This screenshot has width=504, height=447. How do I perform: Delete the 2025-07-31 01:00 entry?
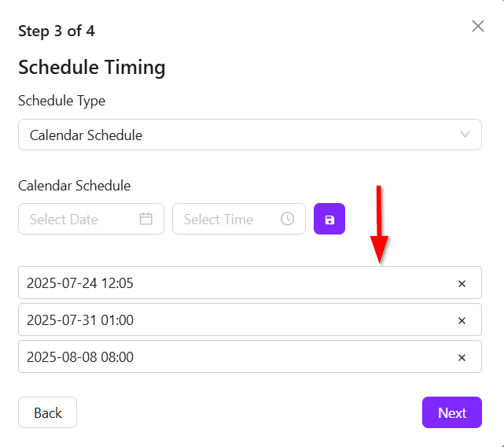(x=462, y=320)
